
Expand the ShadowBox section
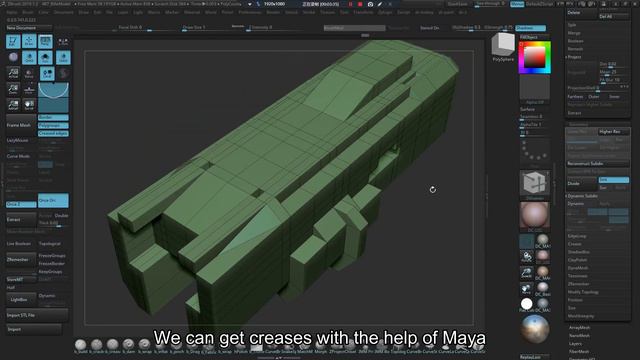[x=578, y=252]
